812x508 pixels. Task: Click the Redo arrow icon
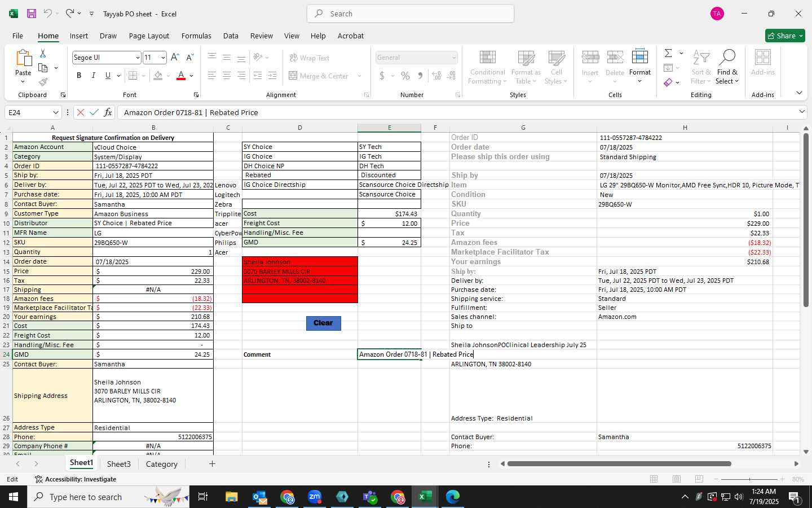pyautogui.click(x=69, y=14)
